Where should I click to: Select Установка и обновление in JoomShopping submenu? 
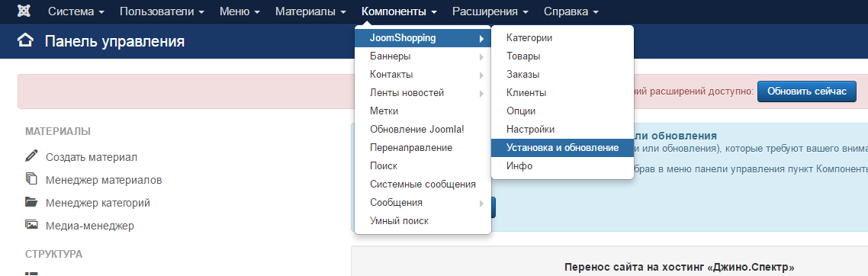562,148
